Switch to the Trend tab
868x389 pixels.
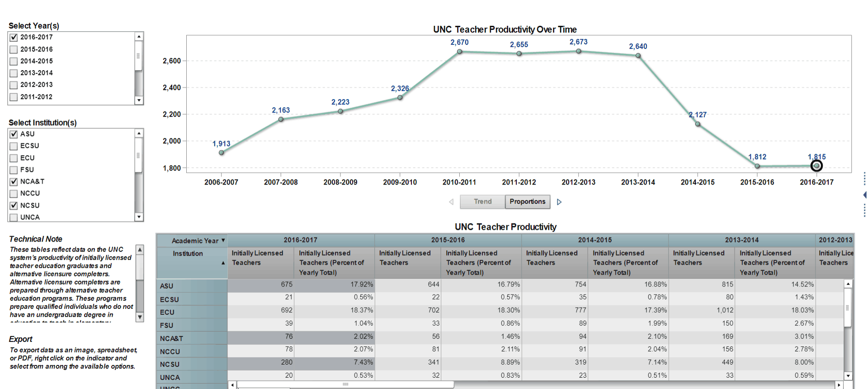point(482,202)
